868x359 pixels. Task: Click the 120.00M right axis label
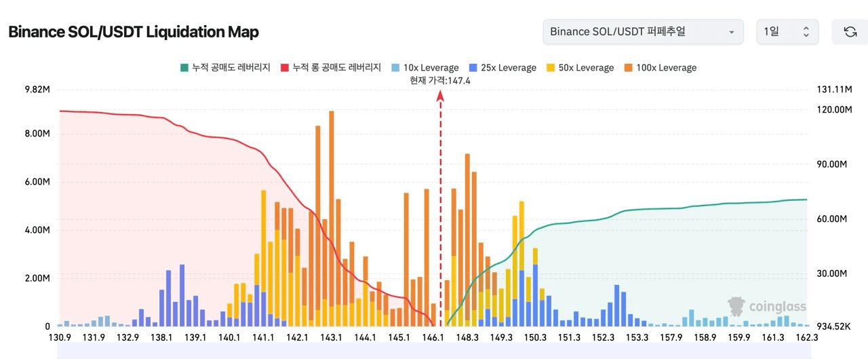[835, 109]
